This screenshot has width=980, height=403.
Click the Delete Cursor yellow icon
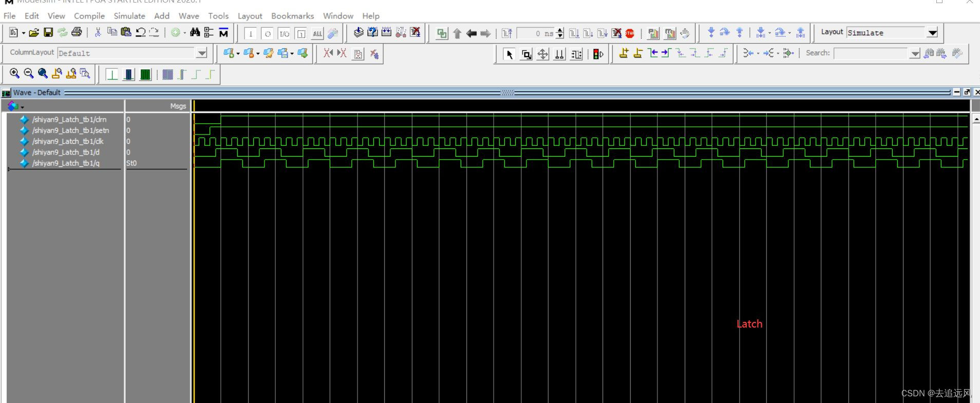click(x=638, y=53)
